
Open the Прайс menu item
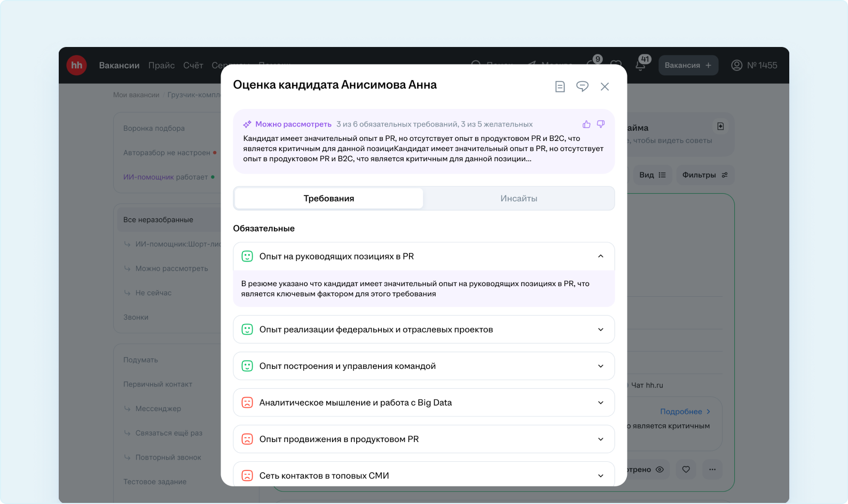coord(161,65)
